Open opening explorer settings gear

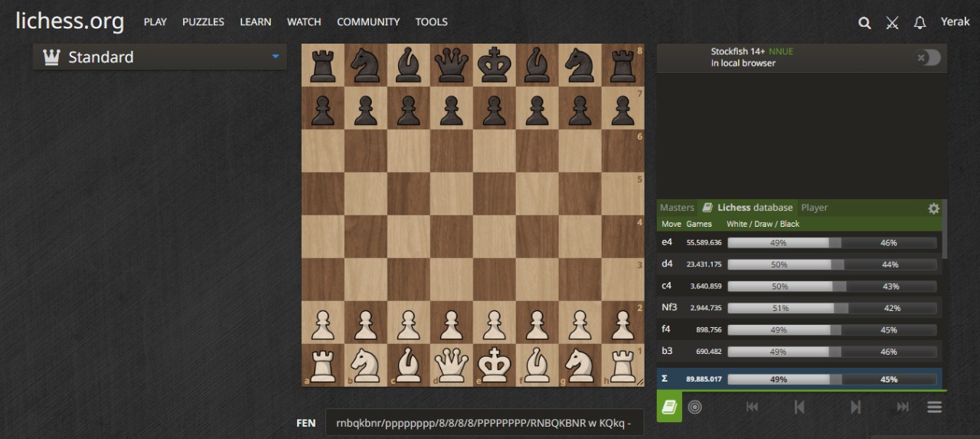933,208
